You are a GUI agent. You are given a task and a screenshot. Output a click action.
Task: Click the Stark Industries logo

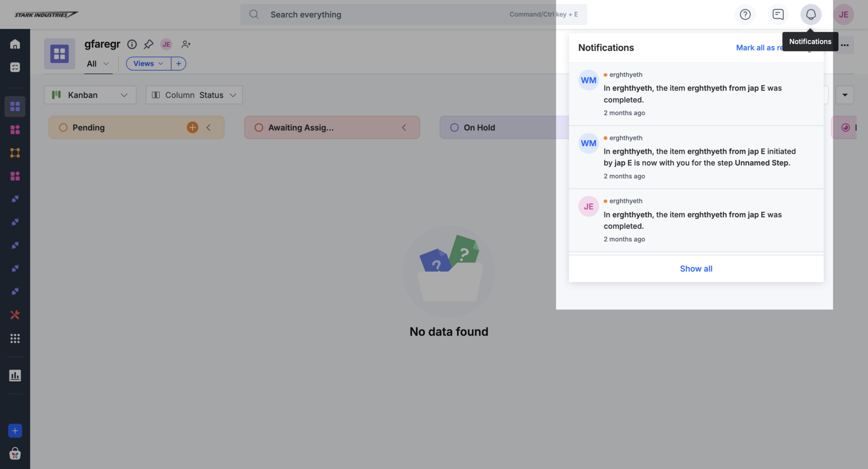[46, 15]
